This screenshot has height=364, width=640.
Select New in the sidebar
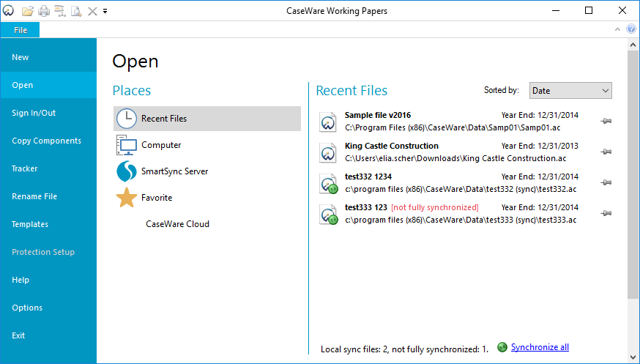(48, 57)
